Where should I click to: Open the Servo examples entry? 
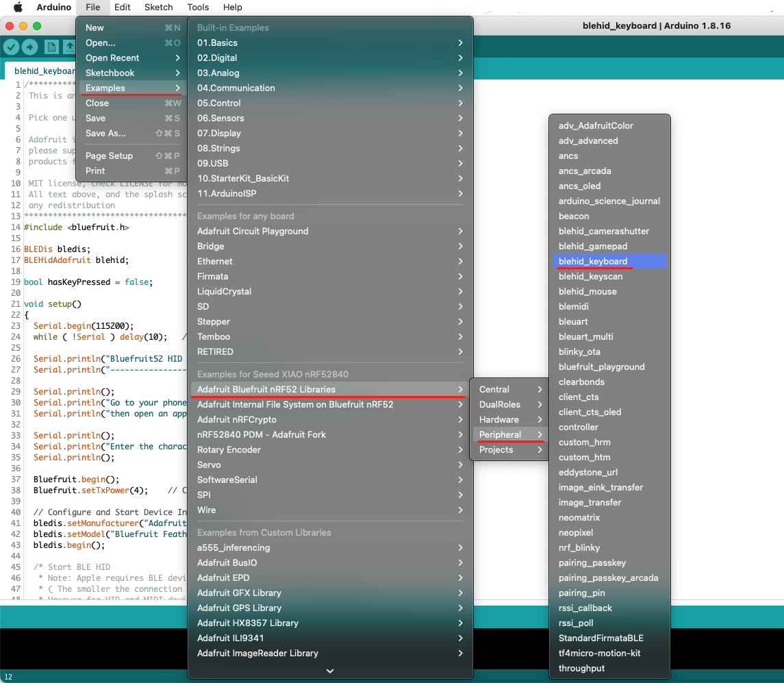click(330, 464)
